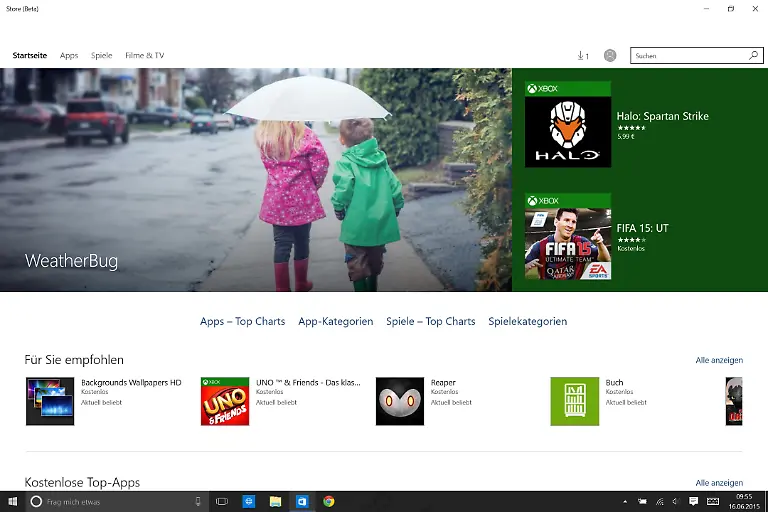Select the Reaper app owl icon
768x512 pixels.
400,401
